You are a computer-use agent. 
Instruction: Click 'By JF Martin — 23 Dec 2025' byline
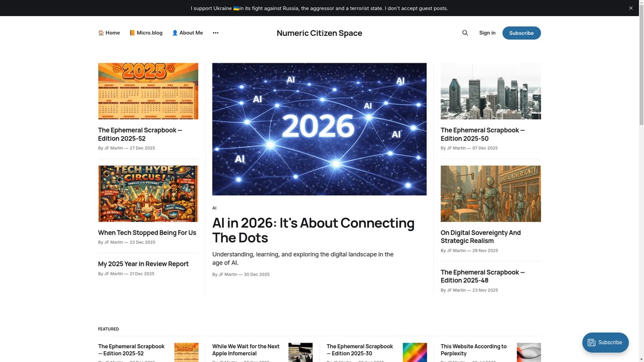[x=127, y=242]
